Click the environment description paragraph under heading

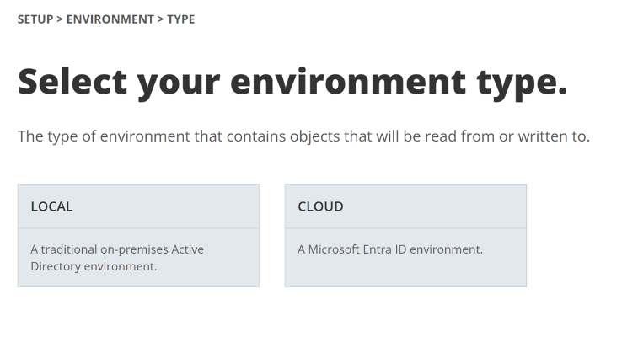click(x=303, y=136)
